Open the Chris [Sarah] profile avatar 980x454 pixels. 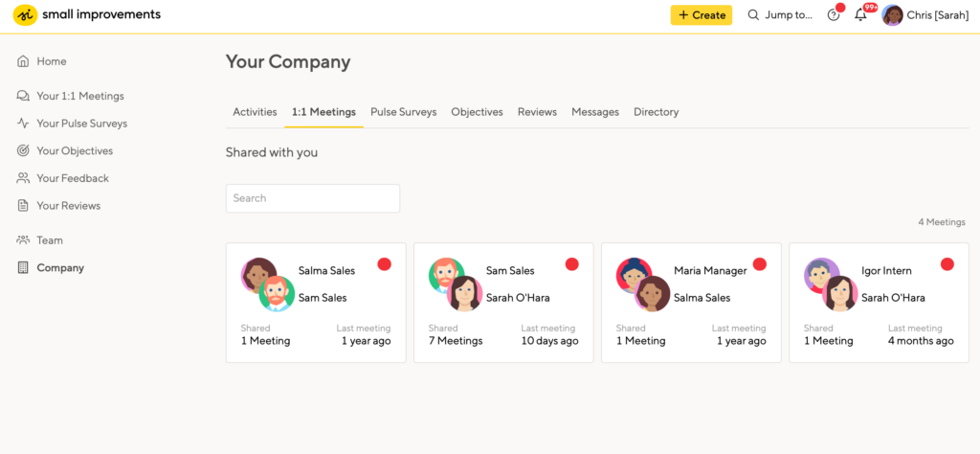(x=892, y=15)
